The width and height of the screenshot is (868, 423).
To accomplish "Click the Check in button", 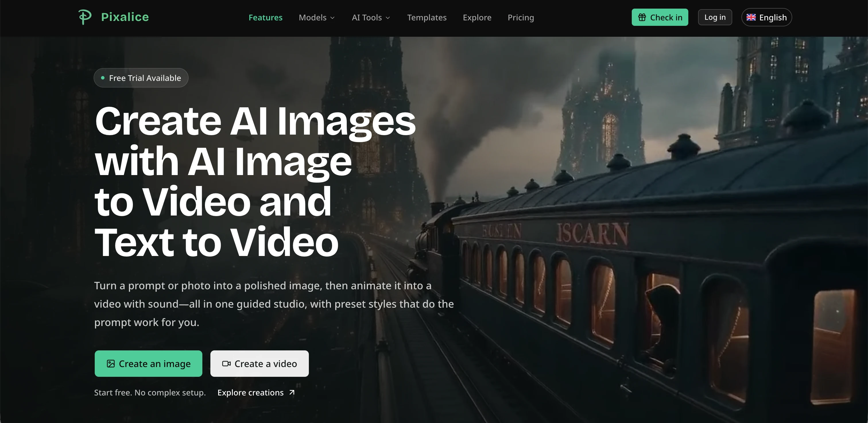I will tap(660, 17).
